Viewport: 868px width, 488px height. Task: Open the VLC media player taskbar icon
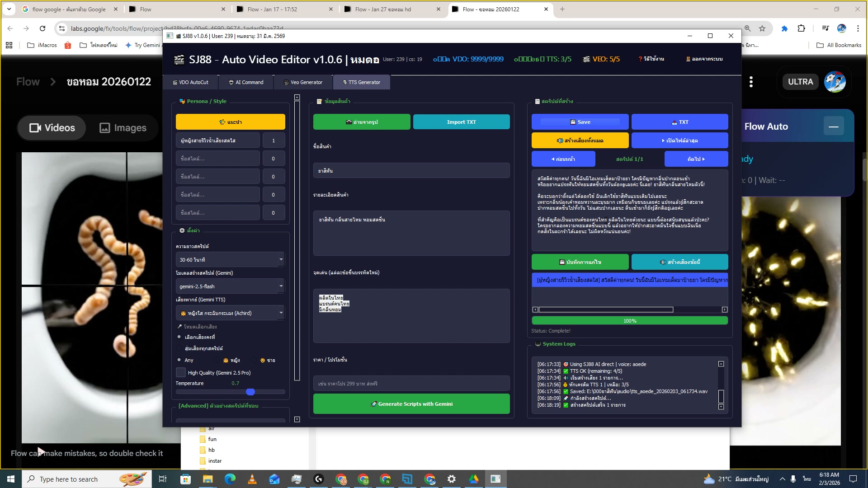pos(252,479)
